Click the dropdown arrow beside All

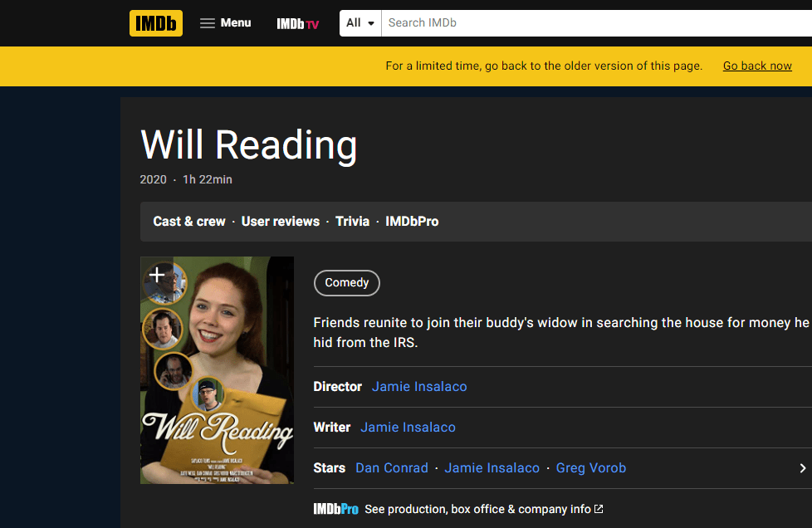(370, 22)
